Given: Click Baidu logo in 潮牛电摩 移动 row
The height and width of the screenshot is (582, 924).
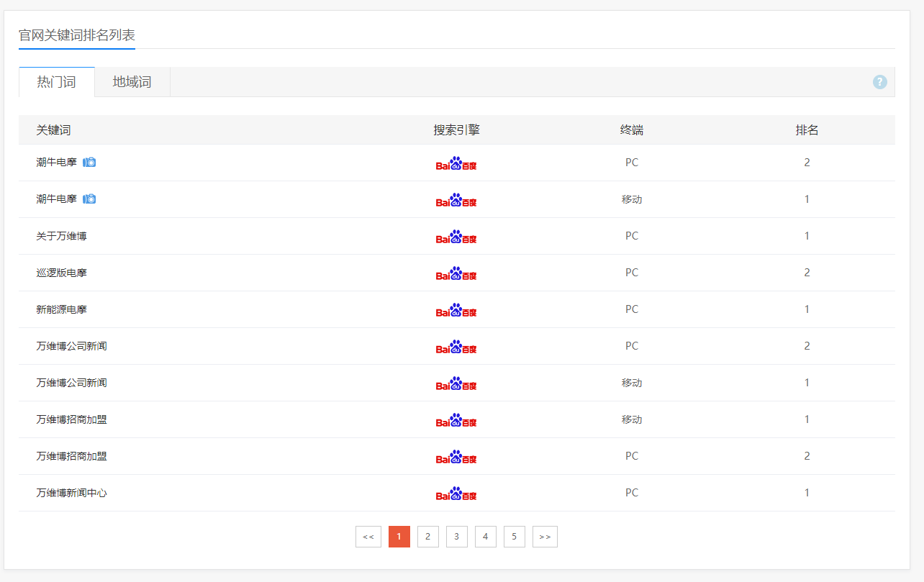Looking at the screenshot, I should 456,200.
